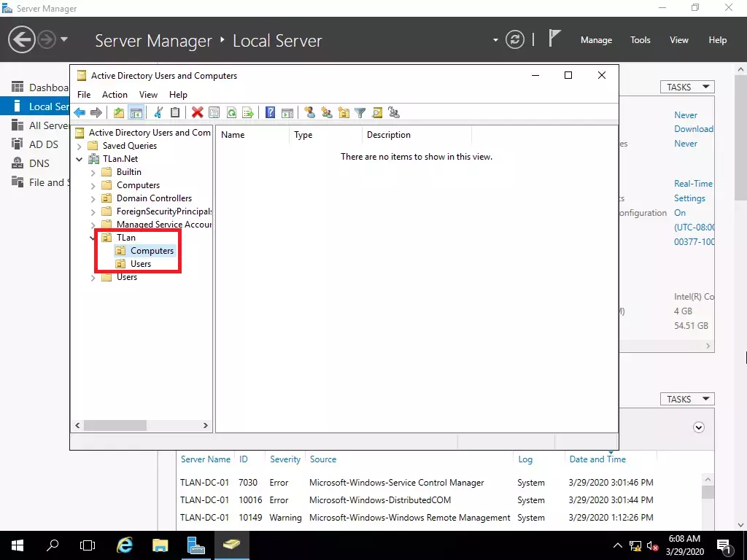Screen dimensions: 747x560
Task: Switch to Server Manager via its taskbar icon
Action: (x=196, y=545)
